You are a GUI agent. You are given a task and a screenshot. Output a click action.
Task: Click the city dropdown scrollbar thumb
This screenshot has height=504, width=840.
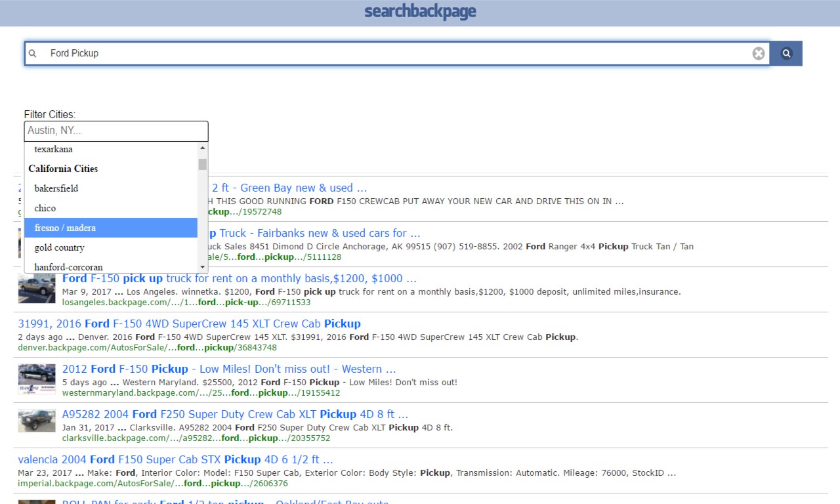point(203,164)
